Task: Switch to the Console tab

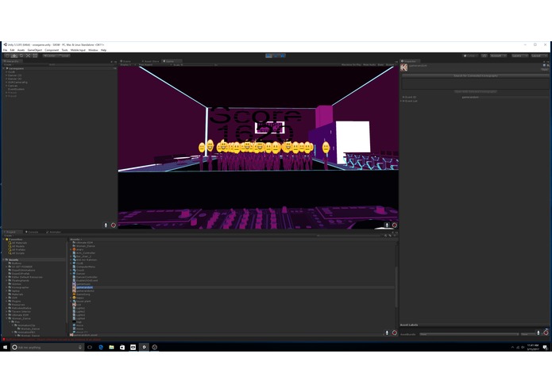Action: pos(32,232)
